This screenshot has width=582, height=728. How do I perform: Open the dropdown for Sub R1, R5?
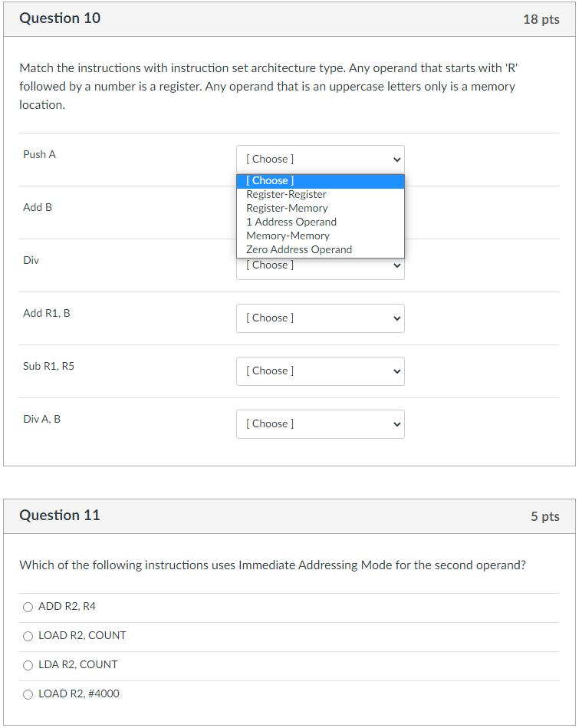[320, 371]
